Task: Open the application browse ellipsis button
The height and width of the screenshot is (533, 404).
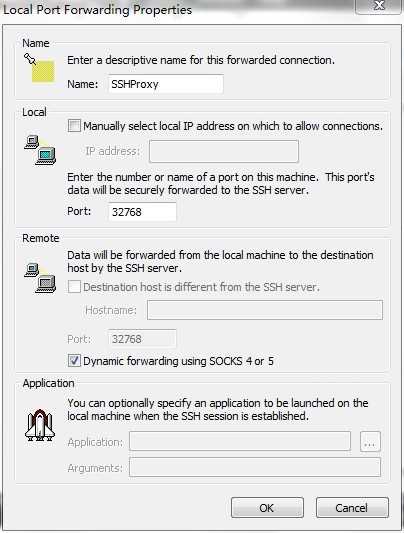Action: pos(370,442)
